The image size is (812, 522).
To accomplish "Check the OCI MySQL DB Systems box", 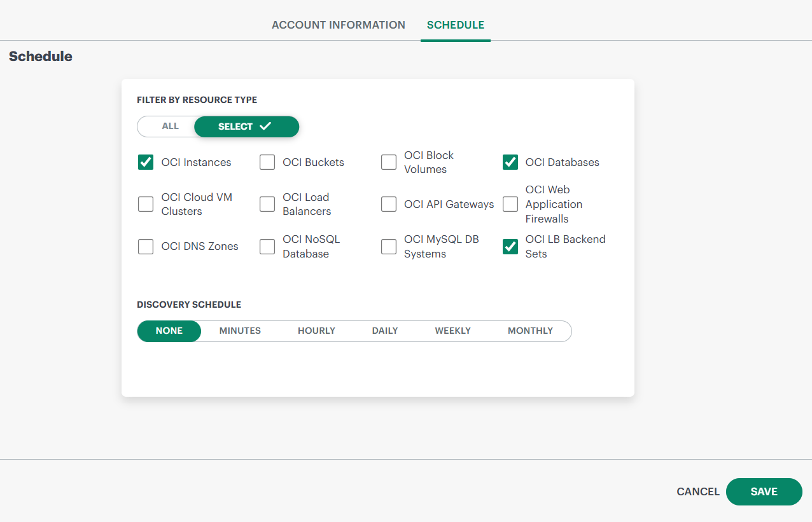I will click(x=389, y=247).
